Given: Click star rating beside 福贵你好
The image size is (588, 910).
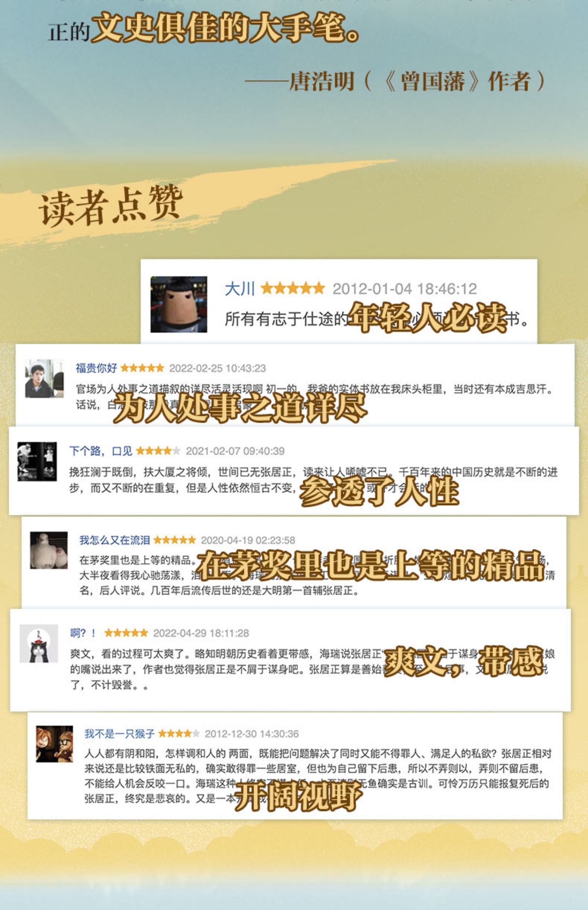Looking at the screenshot, I should coord(142,368).
